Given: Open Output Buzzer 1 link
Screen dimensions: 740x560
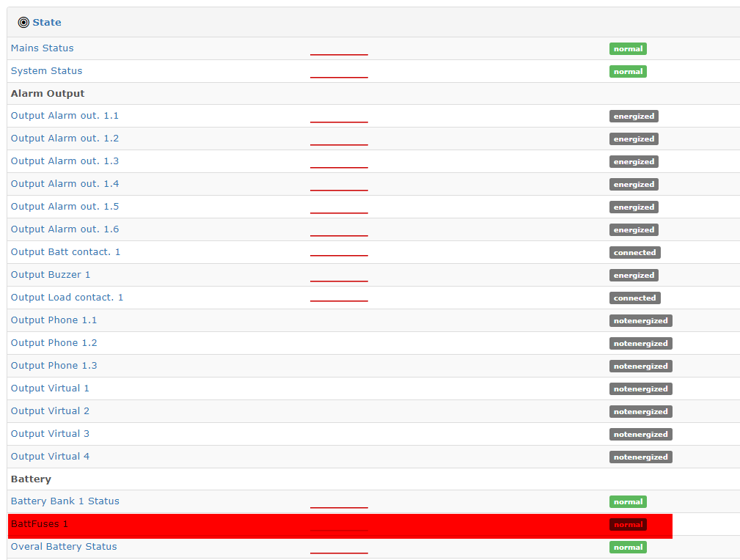Looking at the screenshot, I should coord(51,275).
